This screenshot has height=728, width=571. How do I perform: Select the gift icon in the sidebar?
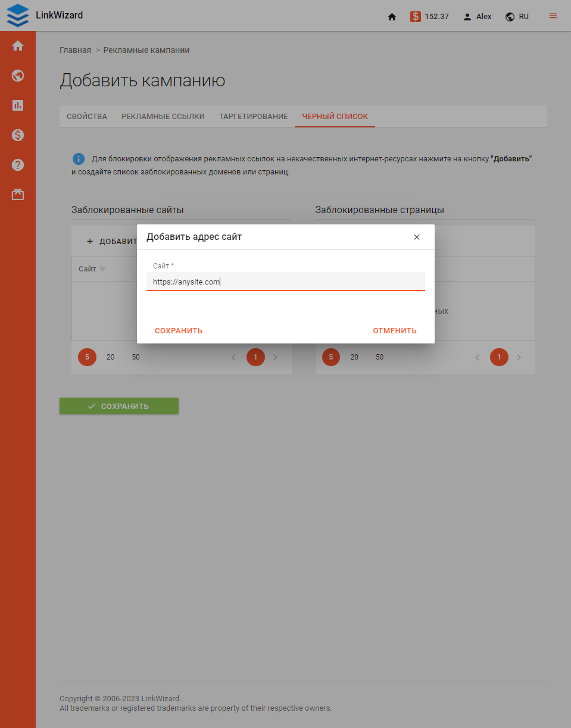[x=18, y=194]
